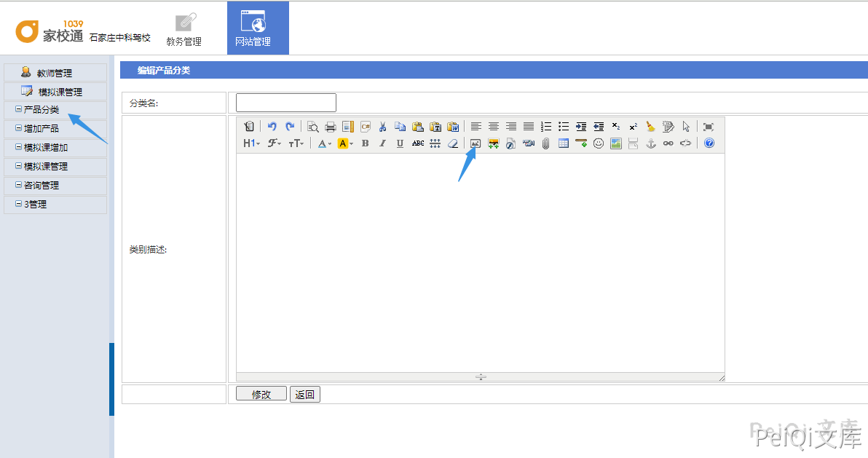Open 模拟课管理 sidebar item with the notepad icon
Image resolution: width=868 pixels, height=458 pixels.
55,91
